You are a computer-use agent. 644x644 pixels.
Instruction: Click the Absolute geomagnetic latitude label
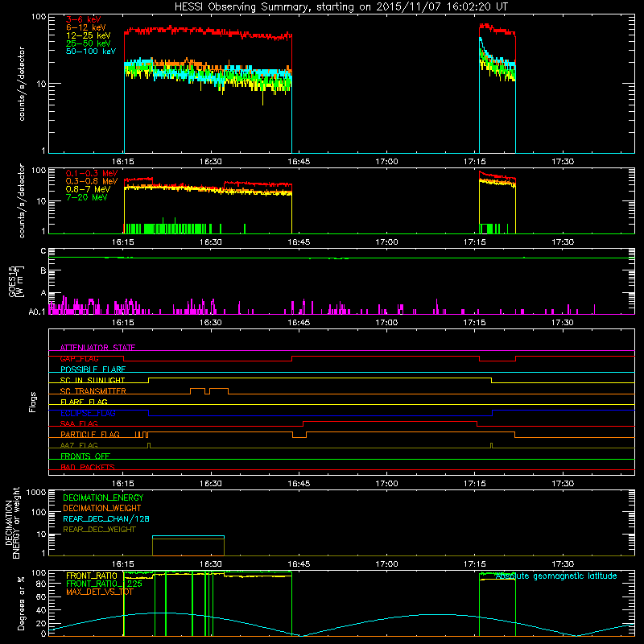tap(556, 576)
